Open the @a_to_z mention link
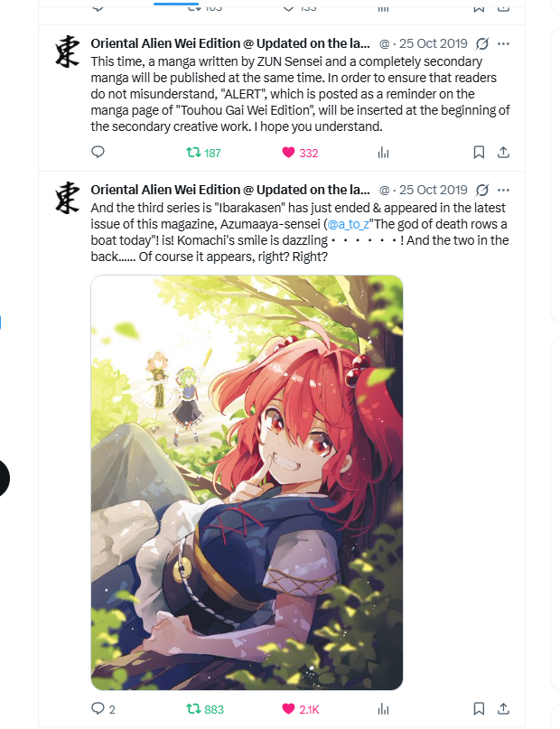This screenshot has height=729, width=560. pyautogui.click(x=348, y=224)
